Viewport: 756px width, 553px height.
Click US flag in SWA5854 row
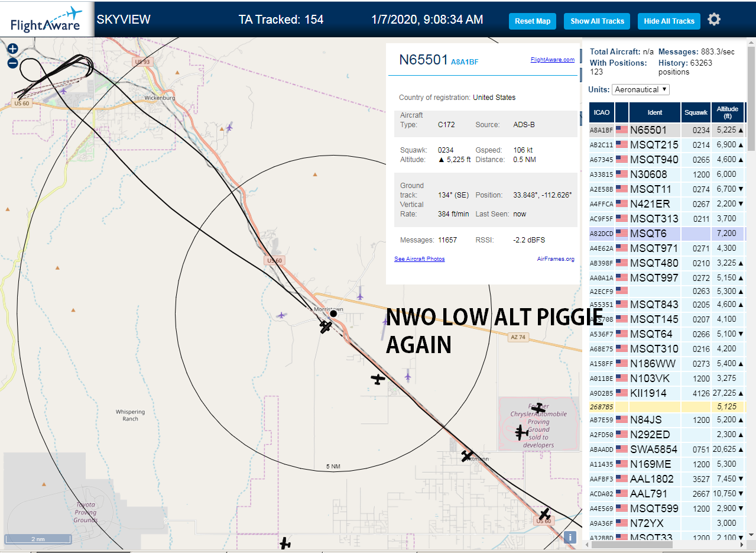[621, 449]
